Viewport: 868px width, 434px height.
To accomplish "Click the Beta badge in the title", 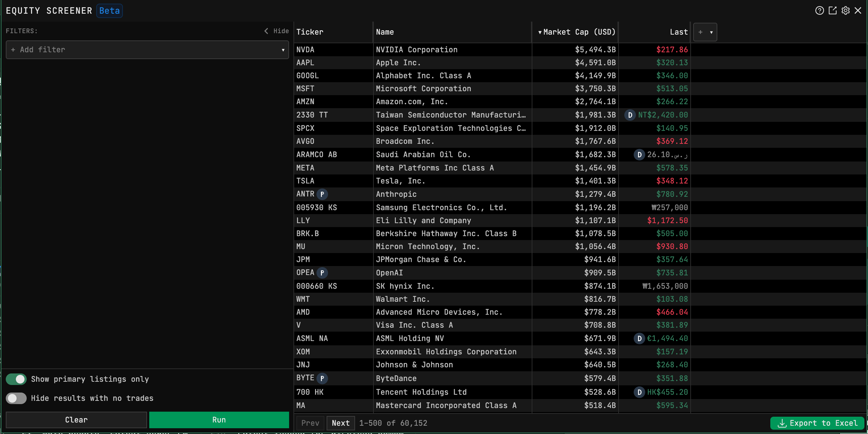I will (110, 11).
